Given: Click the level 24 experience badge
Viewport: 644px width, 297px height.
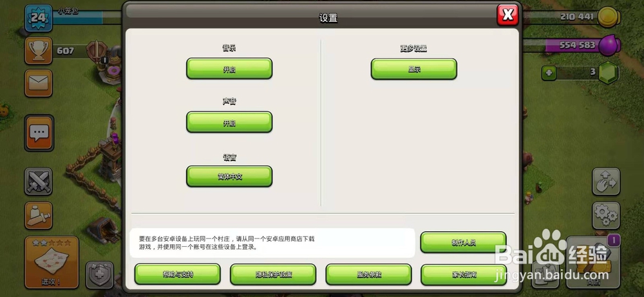Looking at the screenshot, I should click(x=39, y=18).
